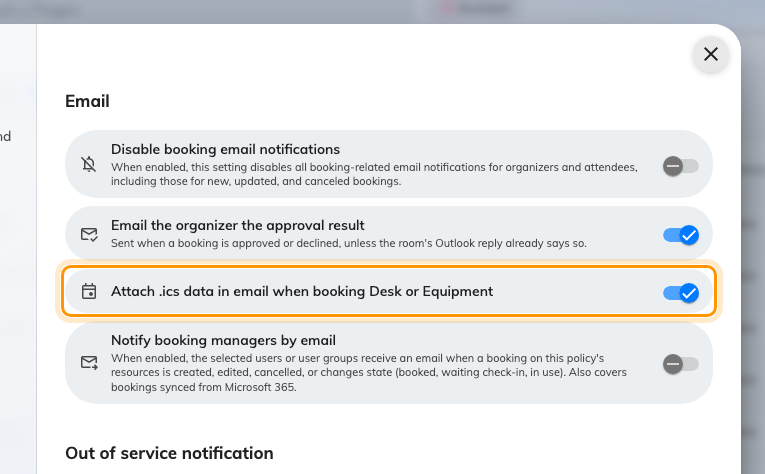Click the calendar icon beside Attach .ics
765x474 pixels.
click(x=89, y=292)
